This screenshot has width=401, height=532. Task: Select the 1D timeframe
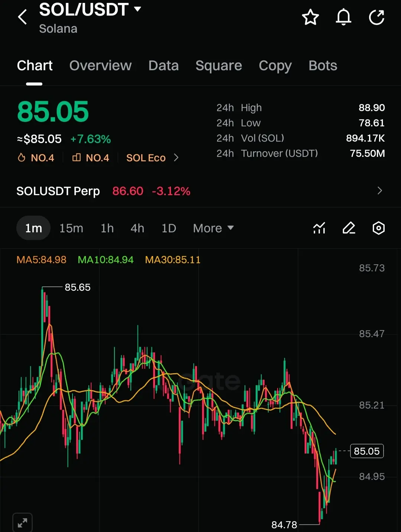click(169, 228)
